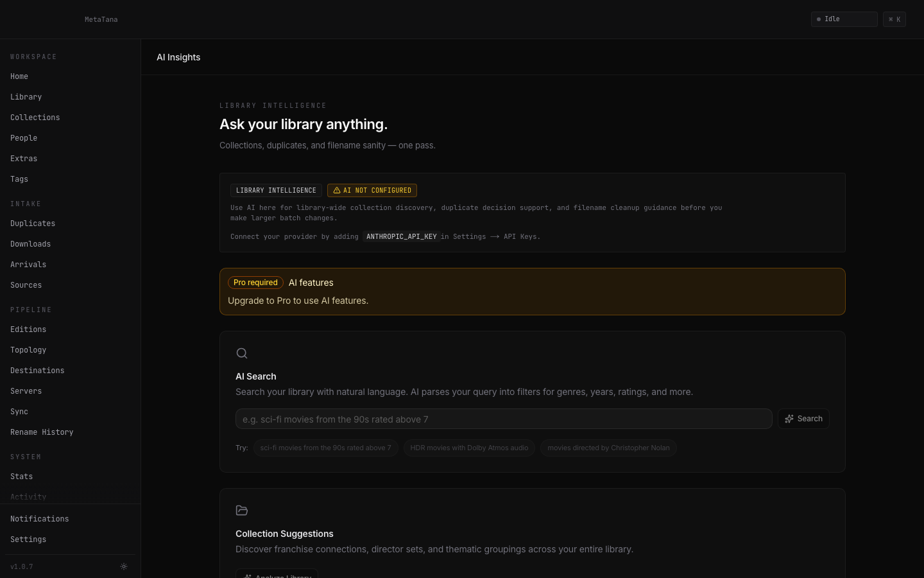Open Topology in the sidebar
The image size is (924, 578).
[x=28, y=350]
